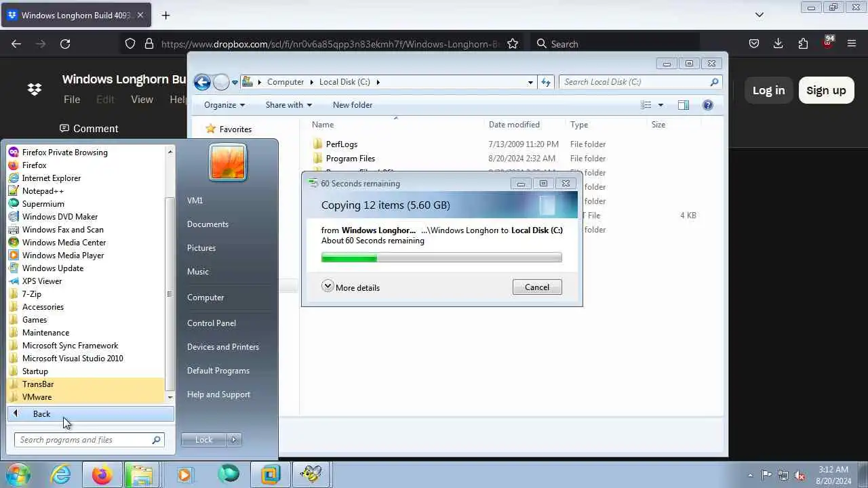Open Explorer help icon
This screenshot has height=488, width=868.
(x=708, y=105)
